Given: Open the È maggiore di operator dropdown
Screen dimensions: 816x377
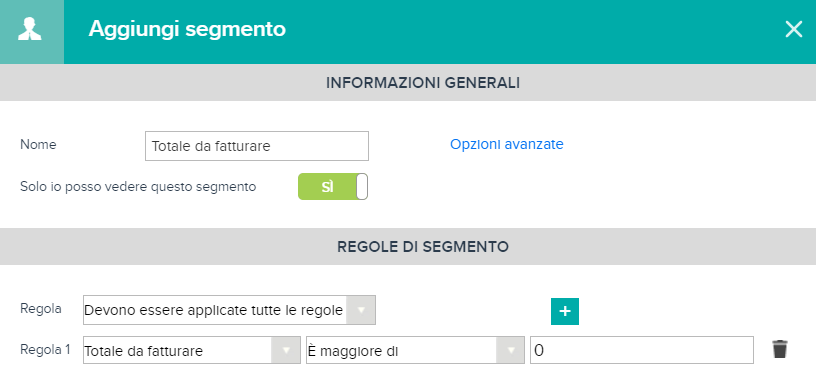Looking at the screenshot, I should point(415,350).
